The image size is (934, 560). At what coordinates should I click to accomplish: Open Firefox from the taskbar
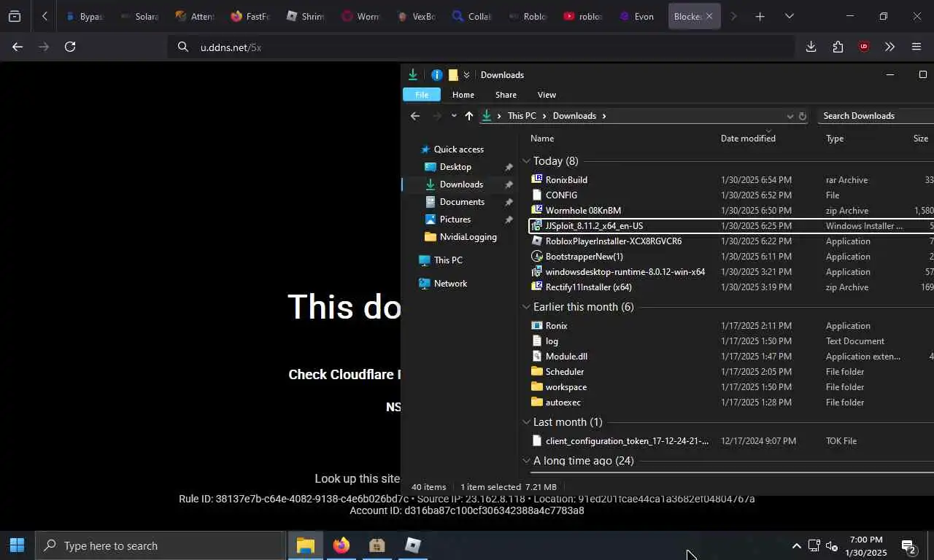pyautogui.click(x=341, y=545)
